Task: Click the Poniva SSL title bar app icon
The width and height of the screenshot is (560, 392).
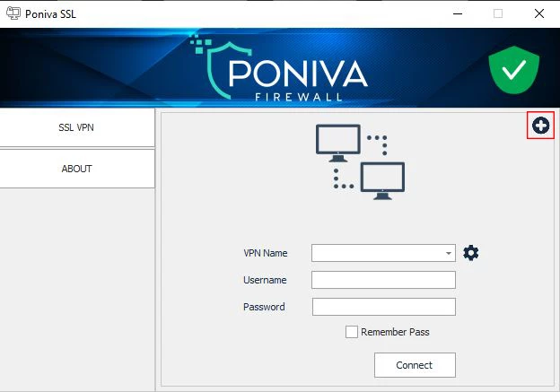Action: (13, 13)
